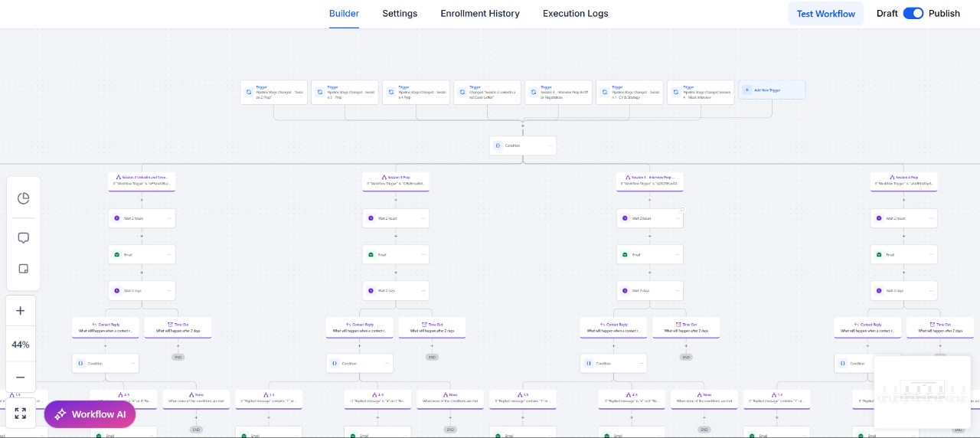Launch the Workflow AI assistant

click(90, 414)
